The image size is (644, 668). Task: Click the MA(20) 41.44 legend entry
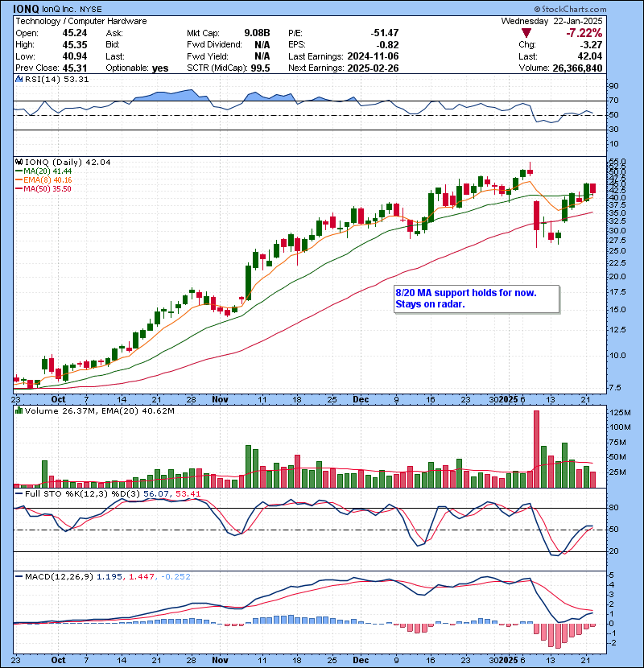click(x=43, y=171)
